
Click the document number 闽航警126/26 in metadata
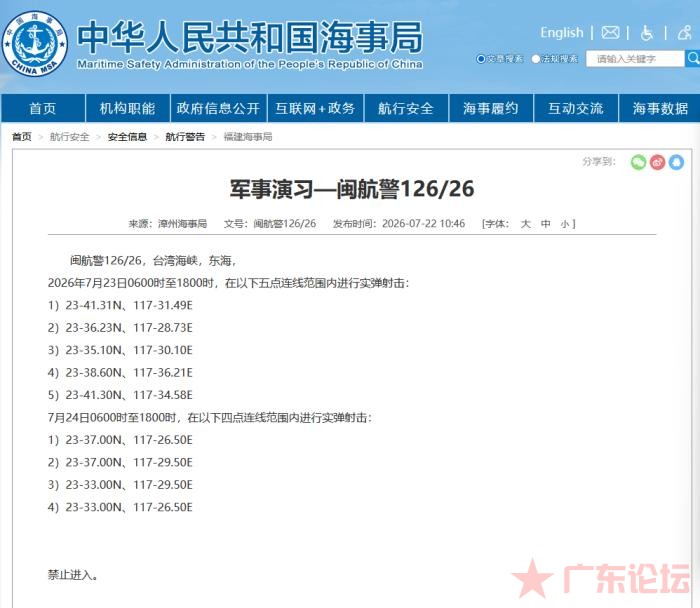(285, 223)
